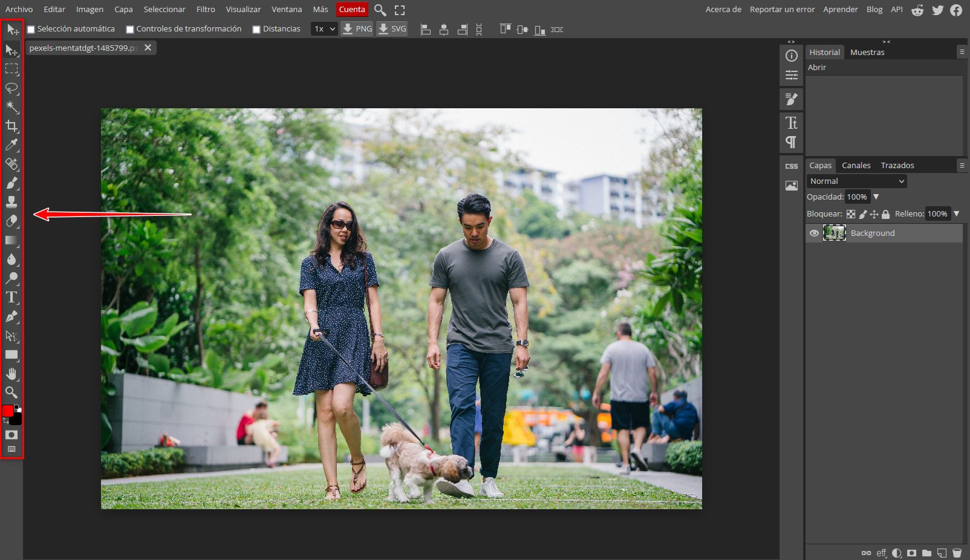This screenshot has height=560, width=970.
Task: Select the Eyedropper tool
Action: click(11, 145)
